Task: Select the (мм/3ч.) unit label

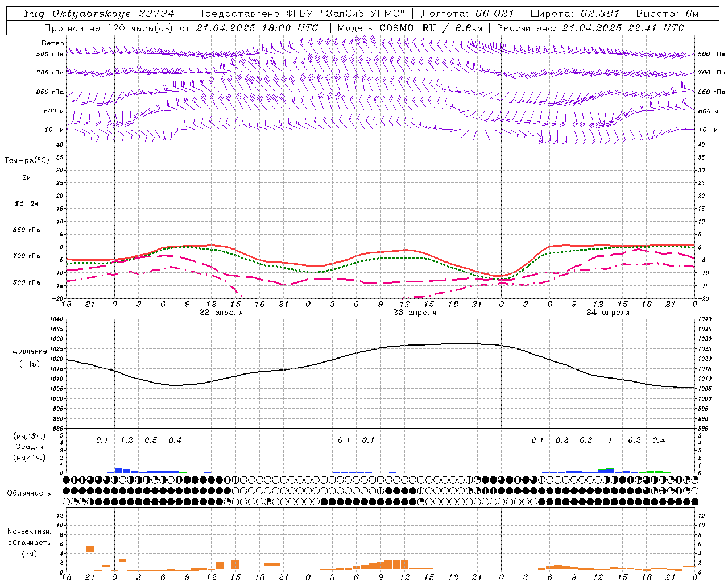Action: (x=30, y=436)
